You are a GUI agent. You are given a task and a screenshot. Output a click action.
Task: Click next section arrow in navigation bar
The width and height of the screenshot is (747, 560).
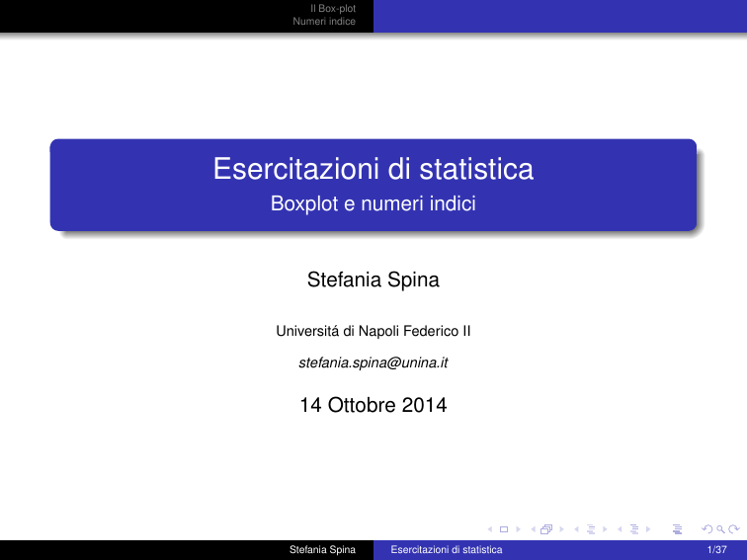point(648,529)
